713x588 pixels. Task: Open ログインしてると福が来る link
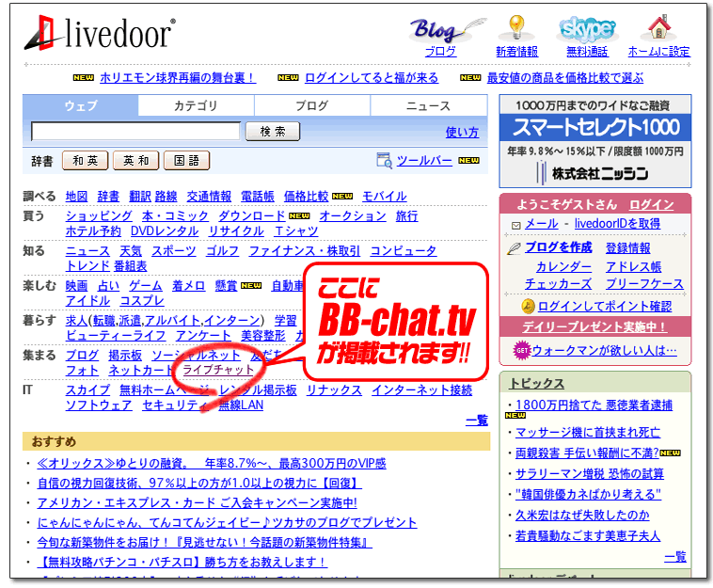coord(372,78)
